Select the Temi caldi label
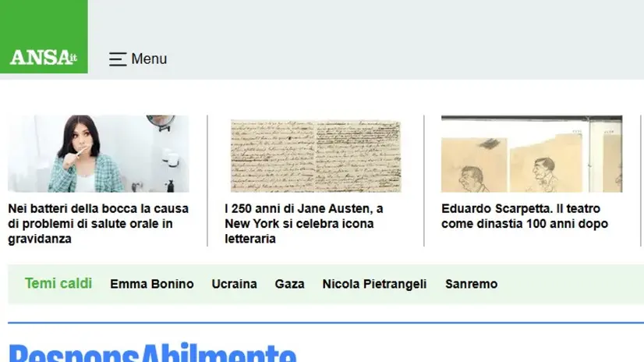 (x=58, y=283)
